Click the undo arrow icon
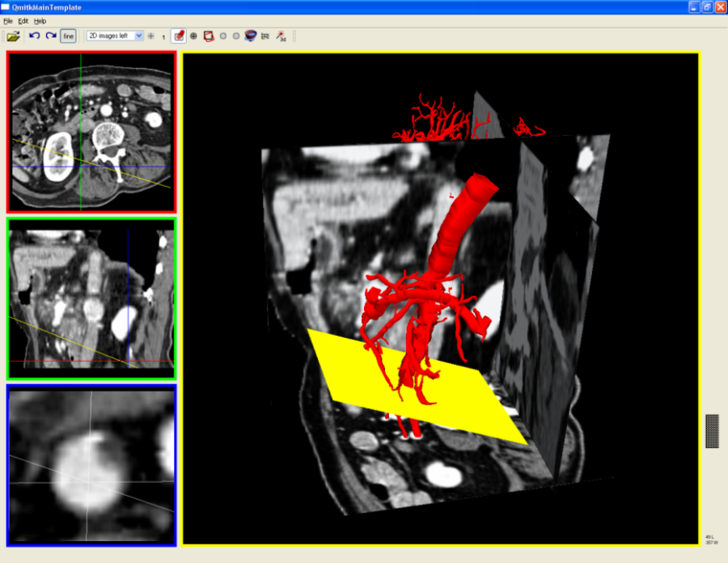728x563 pixels. pos(34,36)
